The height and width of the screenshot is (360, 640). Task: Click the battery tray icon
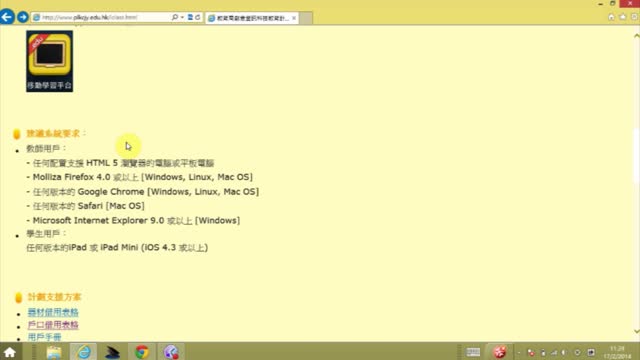tap(543, 352)
